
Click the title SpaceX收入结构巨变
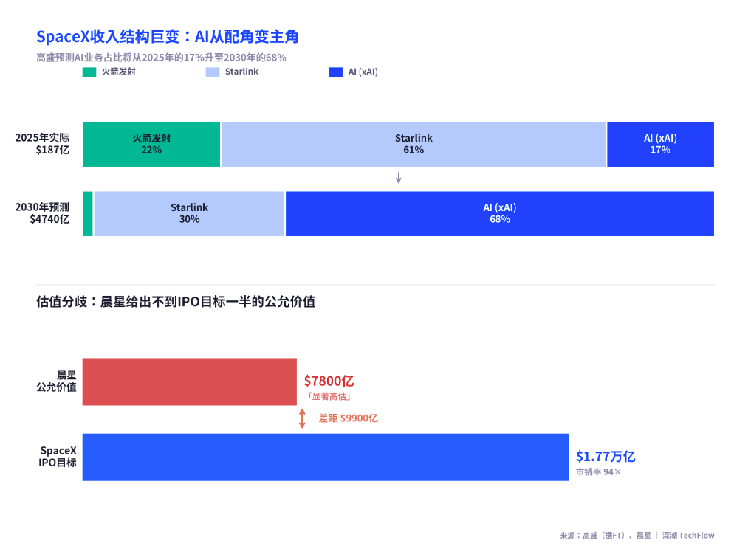(167, 36)
